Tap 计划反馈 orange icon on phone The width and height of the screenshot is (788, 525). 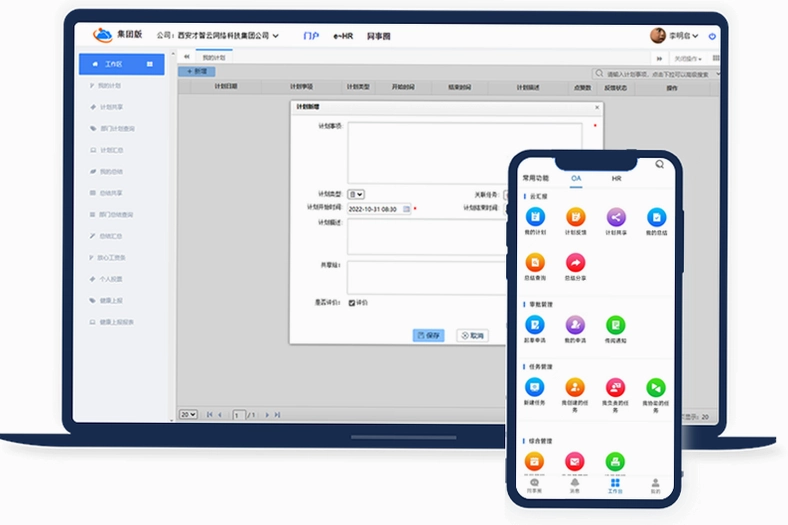pos(575,217)
